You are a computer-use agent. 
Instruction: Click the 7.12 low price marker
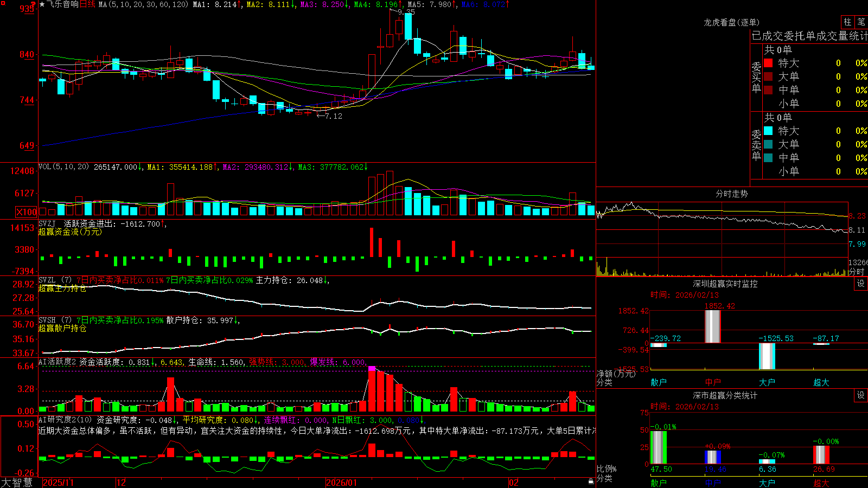334,116
